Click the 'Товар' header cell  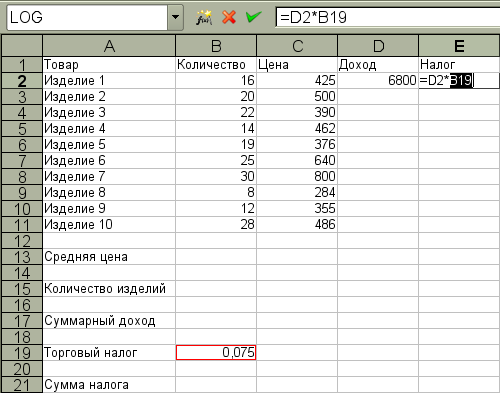(x=109, y=65)
